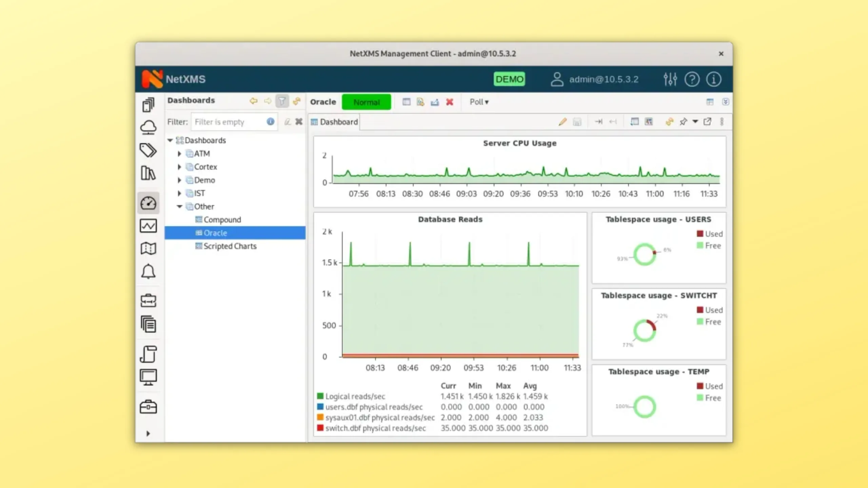Click the layout table icon at top right

click(710, 102)
